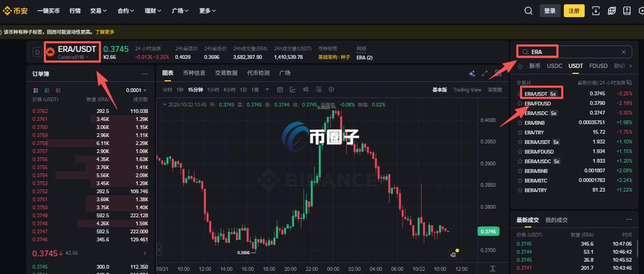Open the app download icon in header
This screenshot has height=274, width=644.
(596, 11)
